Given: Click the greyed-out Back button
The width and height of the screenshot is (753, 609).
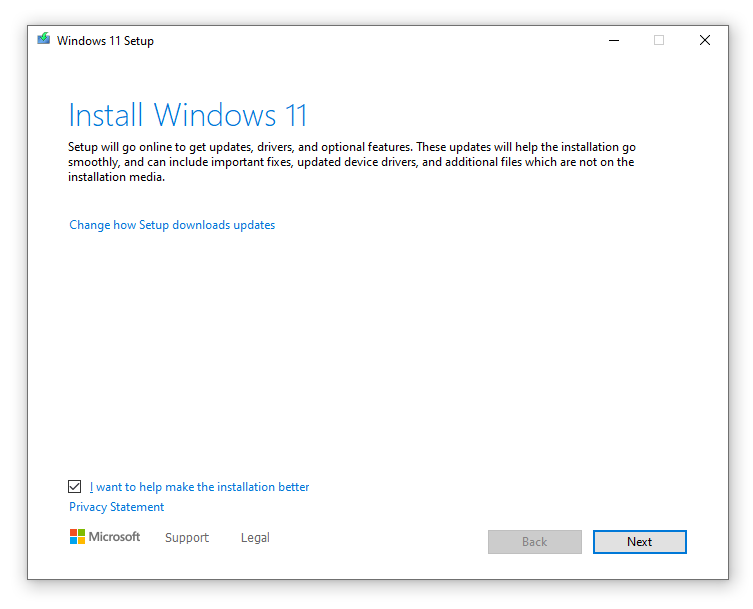Looking at the screenshot, I should 534,542.
